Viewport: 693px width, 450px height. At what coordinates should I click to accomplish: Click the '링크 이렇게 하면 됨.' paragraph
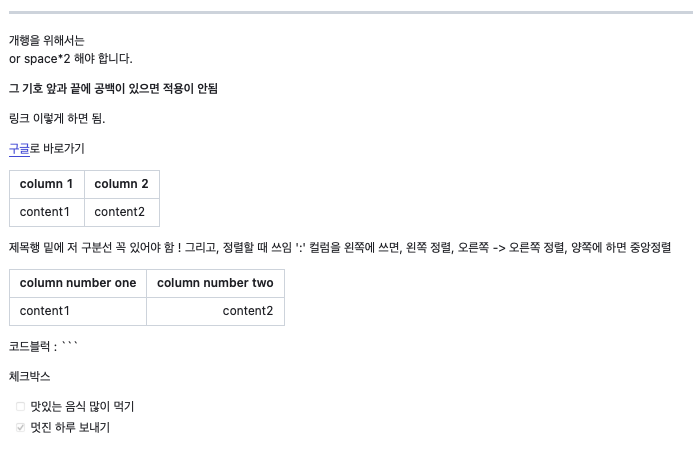57,118
